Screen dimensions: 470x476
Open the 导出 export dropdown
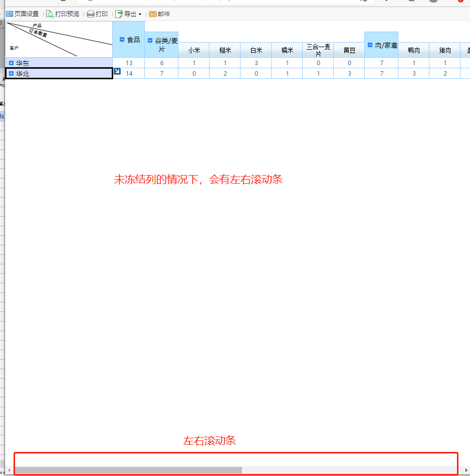click(x=129, y=14)
